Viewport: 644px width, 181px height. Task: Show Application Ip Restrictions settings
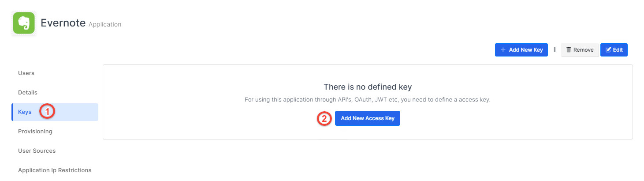click(x=55, y=170)
